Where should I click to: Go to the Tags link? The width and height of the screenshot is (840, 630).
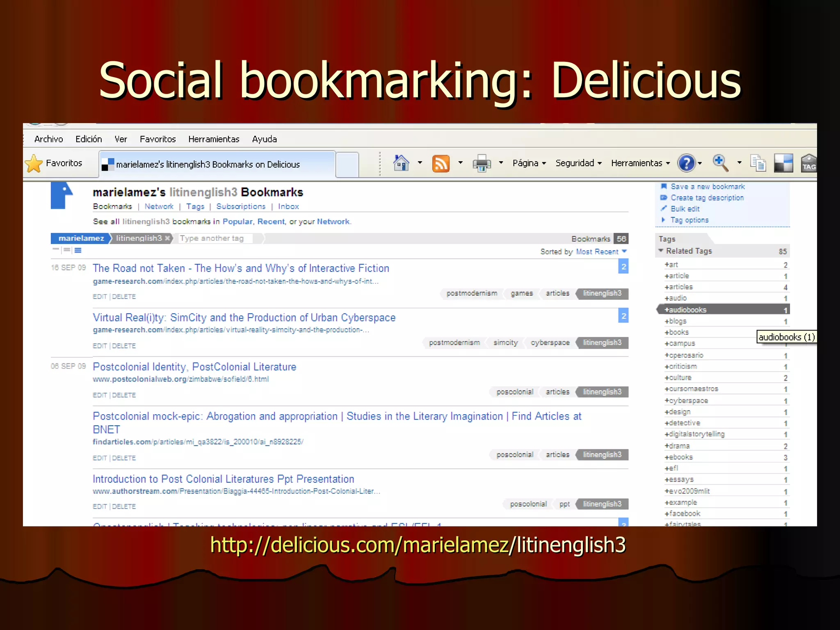click(195, 206)
